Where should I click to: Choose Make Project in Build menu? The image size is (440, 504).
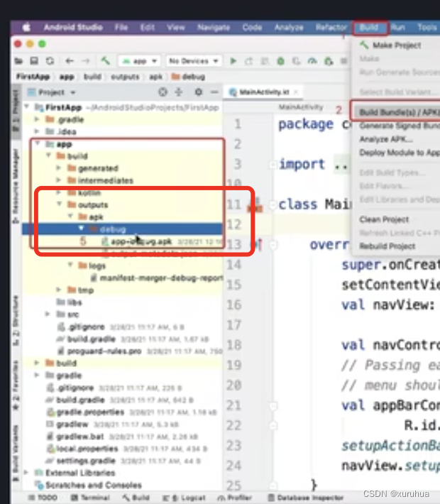pos(397,45)
